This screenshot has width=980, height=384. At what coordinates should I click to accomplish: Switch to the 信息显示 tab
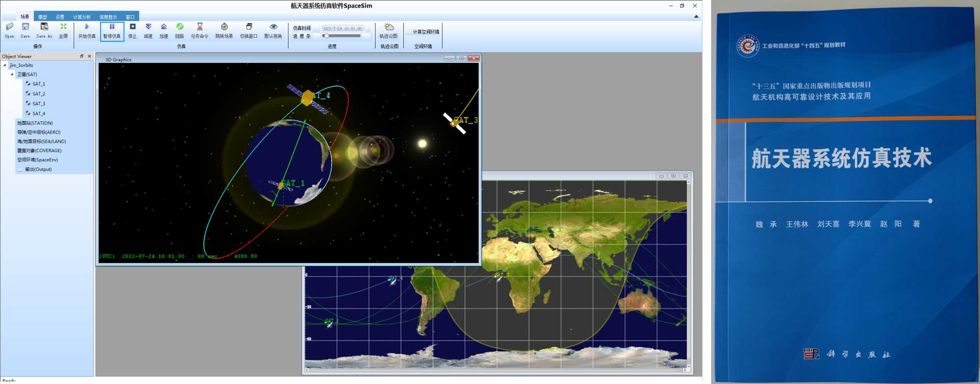click(x=108, y=17)
